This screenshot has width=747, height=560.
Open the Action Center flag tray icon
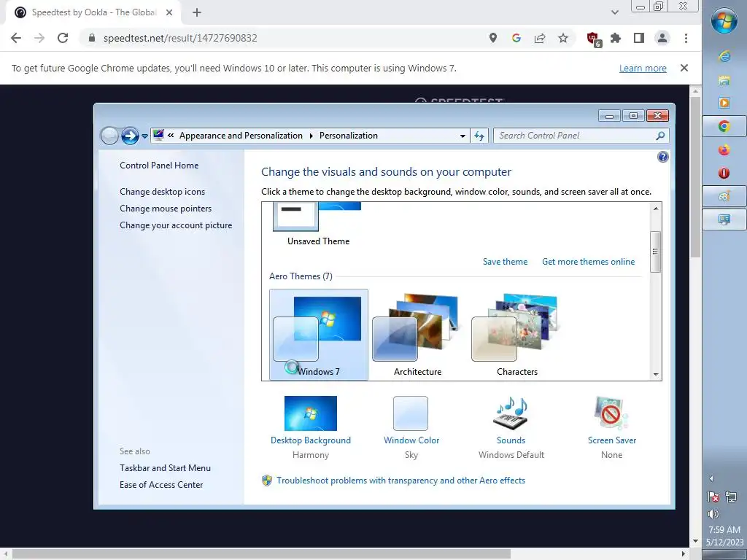tap(713, 497)
